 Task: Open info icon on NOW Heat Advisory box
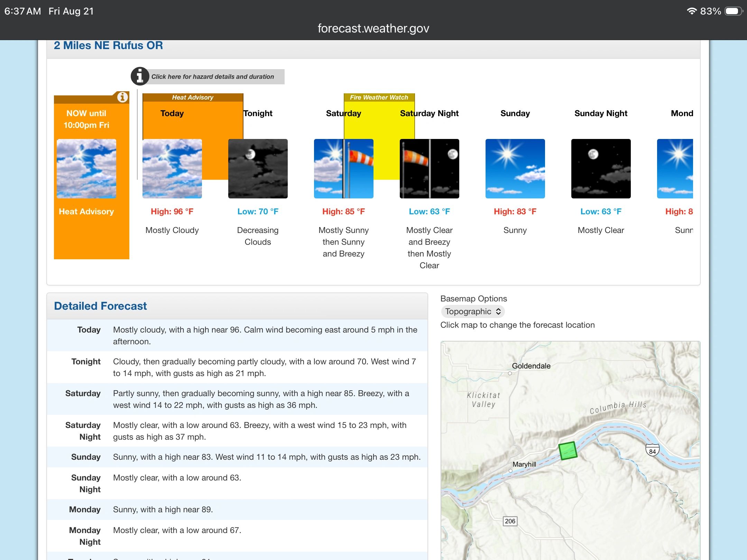pyautogui.click(x=122, y=97)
